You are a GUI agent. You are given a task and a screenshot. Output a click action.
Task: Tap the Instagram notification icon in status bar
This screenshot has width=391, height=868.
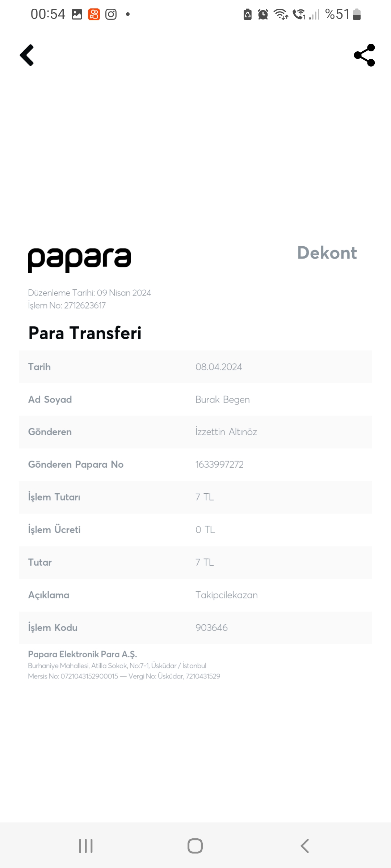[111, 14]
